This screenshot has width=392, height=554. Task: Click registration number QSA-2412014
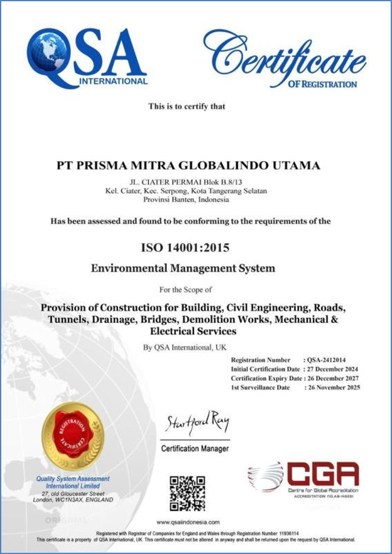tap(326, 360)
